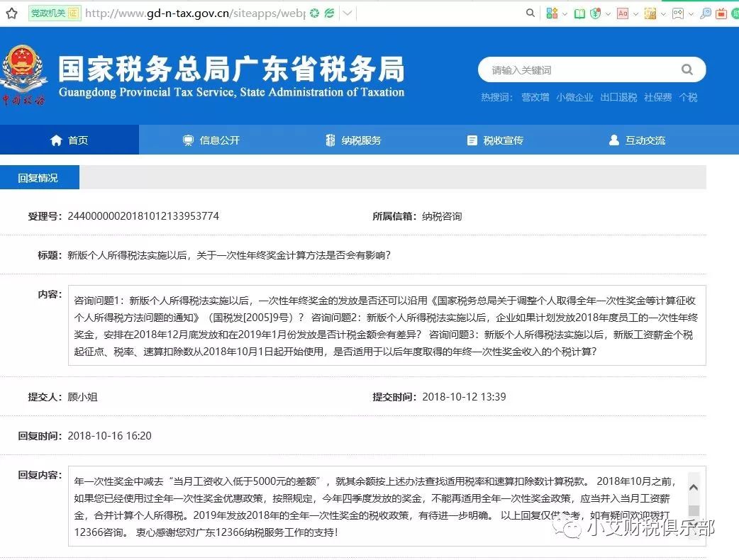
Task: Click the document icon next to 税收宣传
Action: pyautogui.click(x=472, y=140)
